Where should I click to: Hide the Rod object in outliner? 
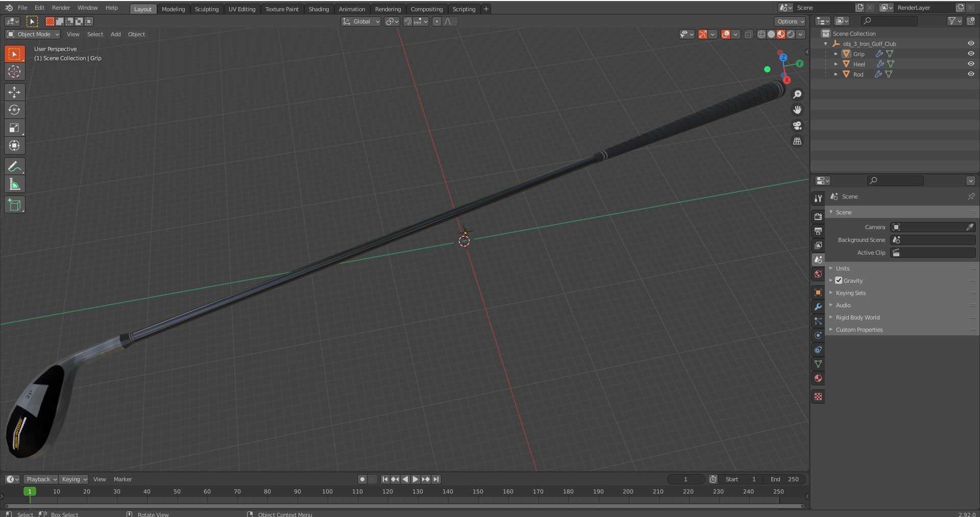coord(971,74)
